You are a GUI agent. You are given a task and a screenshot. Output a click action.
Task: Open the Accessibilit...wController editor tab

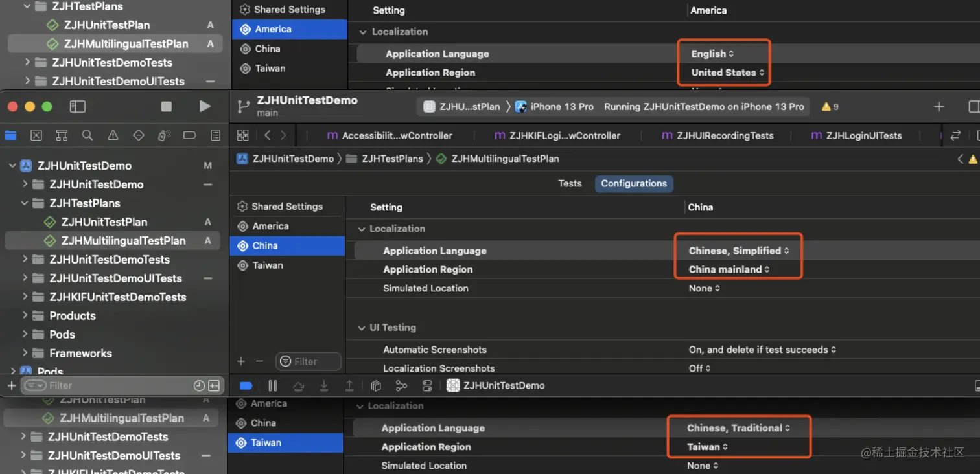(x=390, y=135)
